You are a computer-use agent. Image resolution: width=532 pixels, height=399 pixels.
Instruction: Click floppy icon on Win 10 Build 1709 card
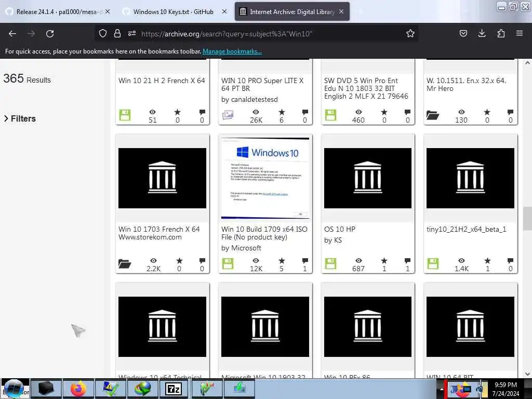228,263
